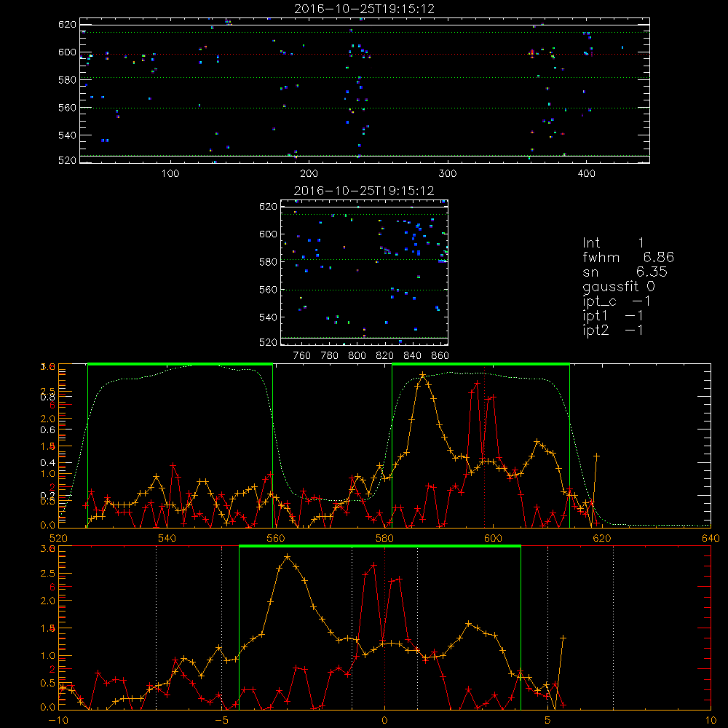Click y-axis label 560 on middle plot
Screen dimensions: 728x728
[269, 290]
